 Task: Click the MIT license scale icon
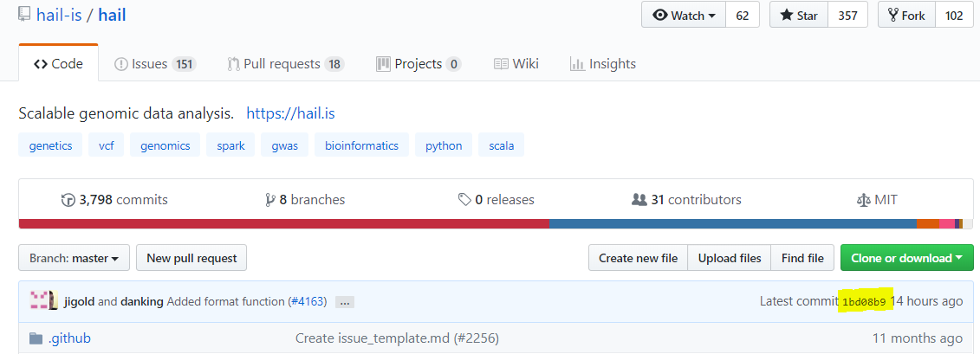864,201
